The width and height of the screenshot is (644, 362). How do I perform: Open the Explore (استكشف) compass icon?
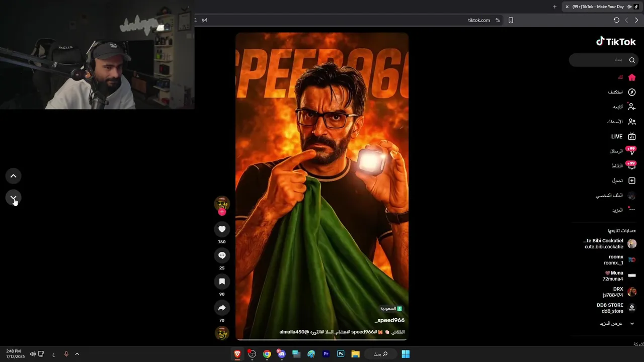click(x=632, y=92)
